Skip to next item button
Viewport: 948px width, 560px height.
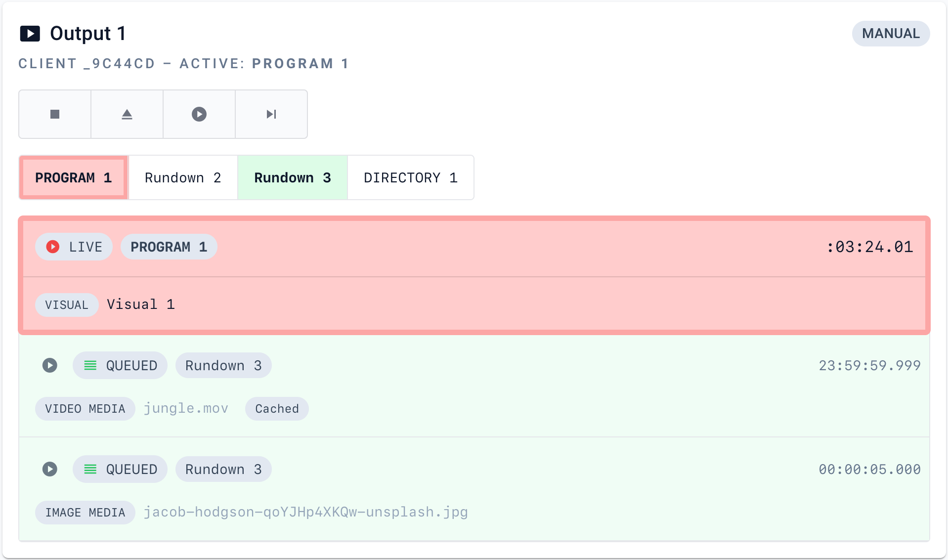coord(271,114)
